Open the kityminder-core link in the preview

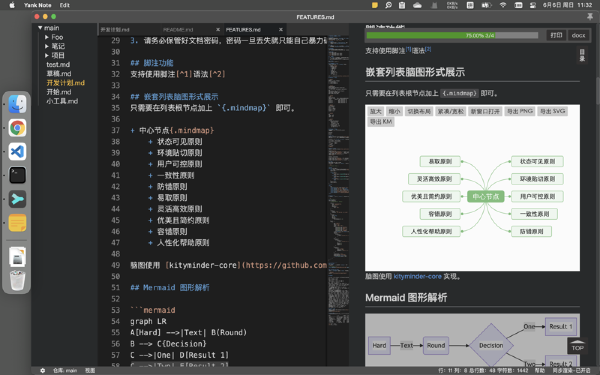pyautogui.click(x=417, y=276)
